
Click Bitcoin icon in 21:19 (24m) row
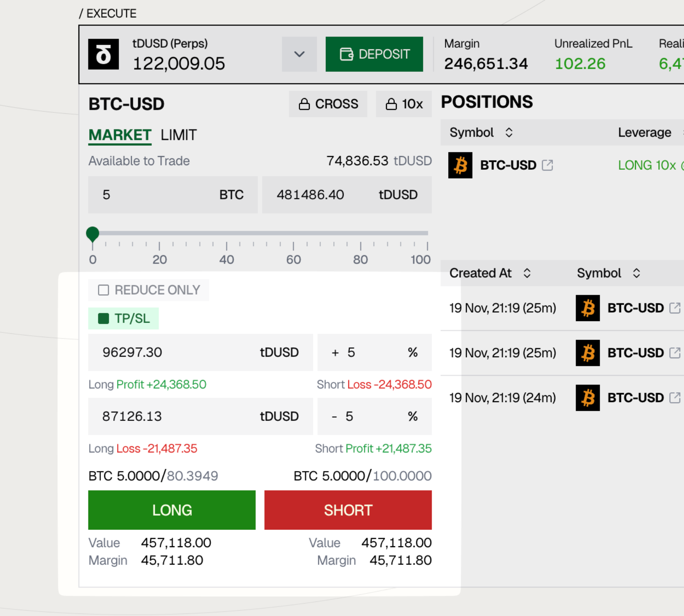587,398
